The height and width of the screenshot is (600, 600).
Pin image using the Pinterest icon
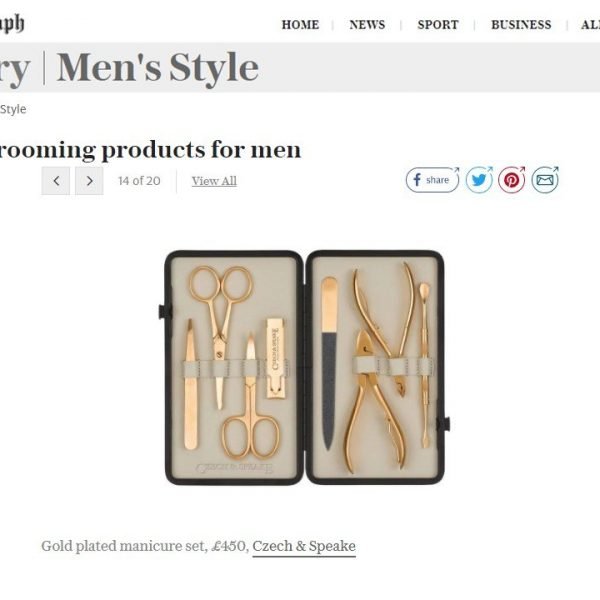pos(512,180)
